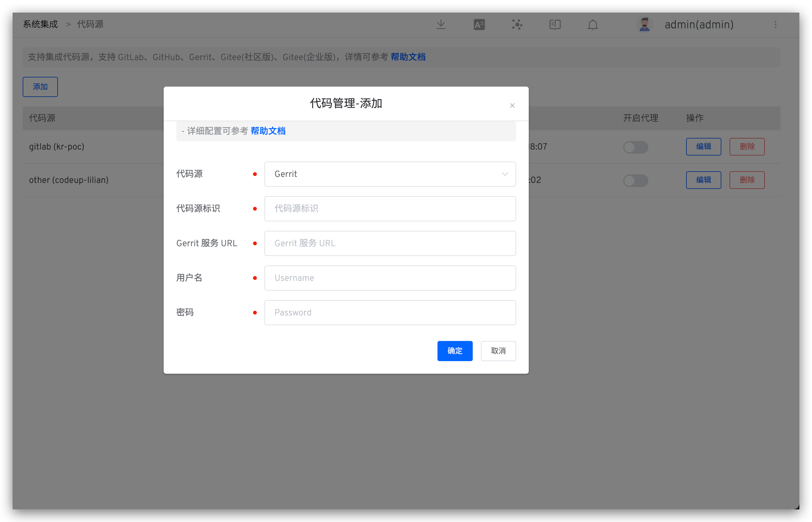Click the download icon in header
Viewport: 812px width, 522px height.
pyautogui.click(x=441, y=25)
